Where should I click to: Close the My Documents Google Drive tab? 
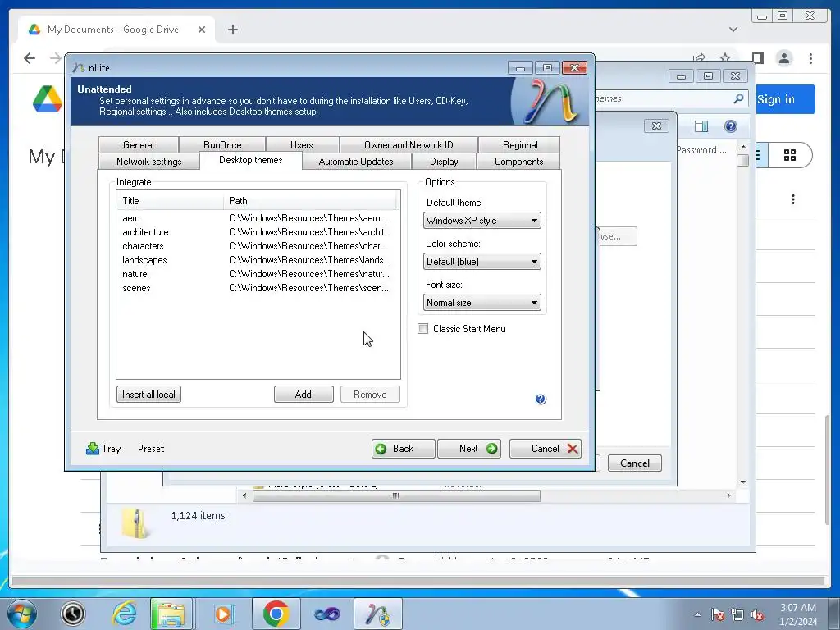pos(202,30)
